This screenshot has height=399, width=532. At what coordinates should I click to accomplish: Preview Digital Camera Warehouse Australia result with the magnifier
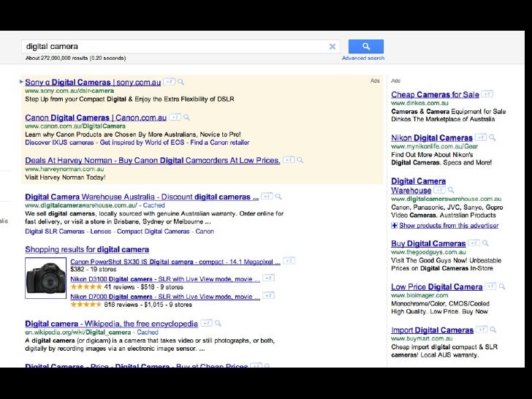[278, 197]
